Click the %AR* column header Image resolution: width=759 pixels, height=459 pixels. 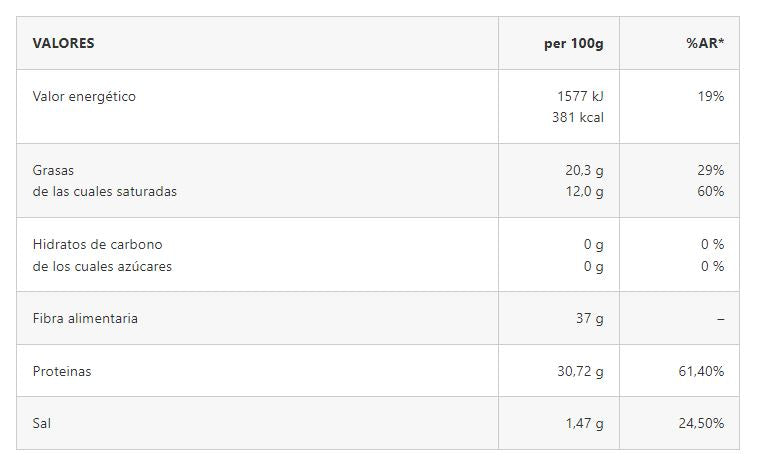click(x=705, y=43)
